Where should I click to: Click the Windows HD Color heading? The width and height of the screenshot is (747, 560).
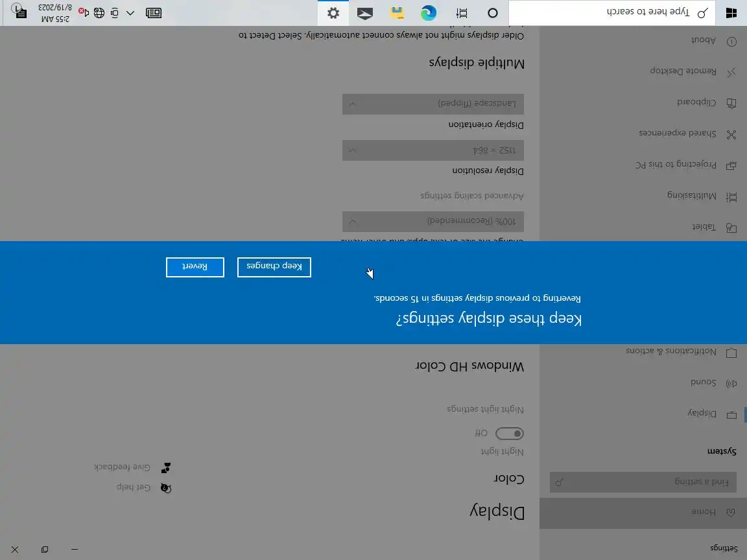(x=469, y=366)
